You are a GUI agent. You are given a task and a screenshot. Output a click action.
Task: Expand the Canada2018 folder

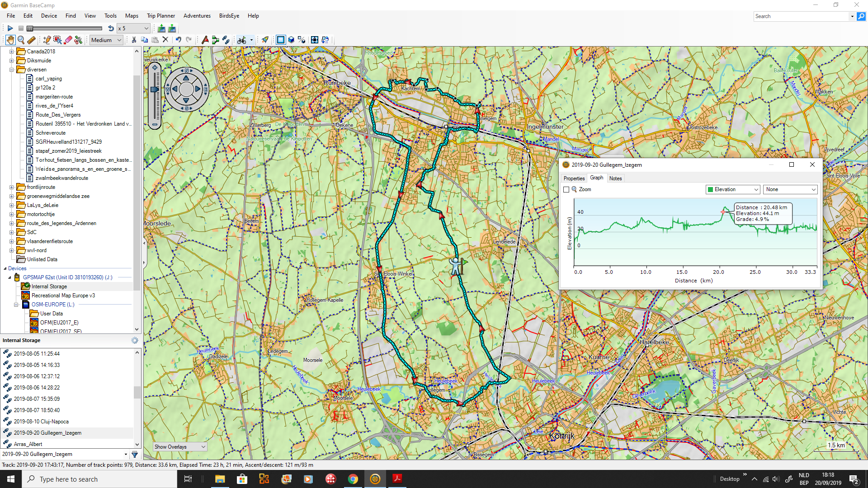(x=12, y=52)
